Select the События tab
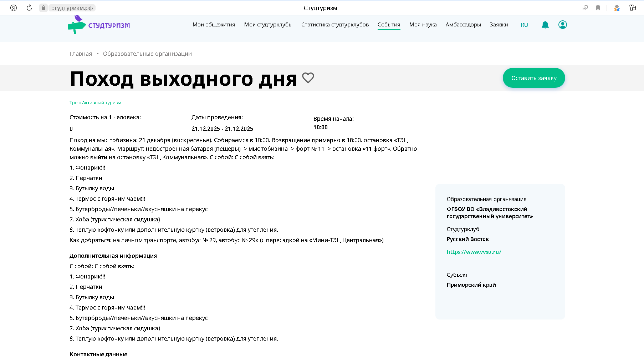 (x=389, y=25)
